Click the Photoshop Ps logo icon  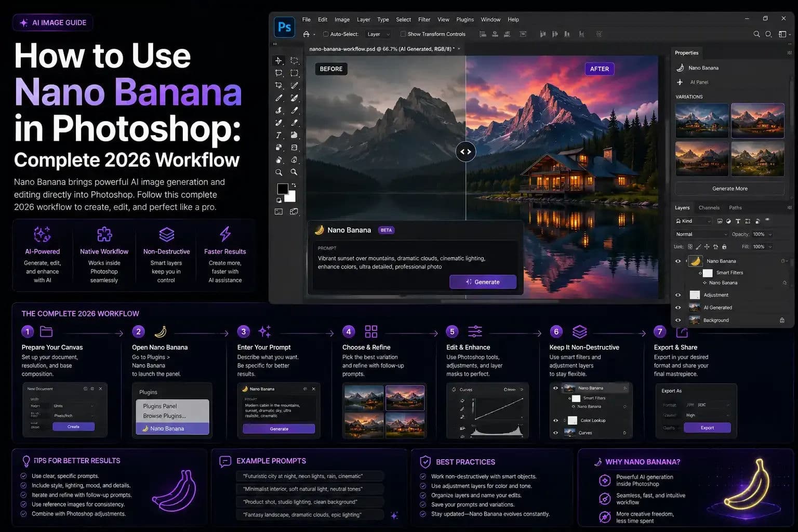tap(285, 26)
